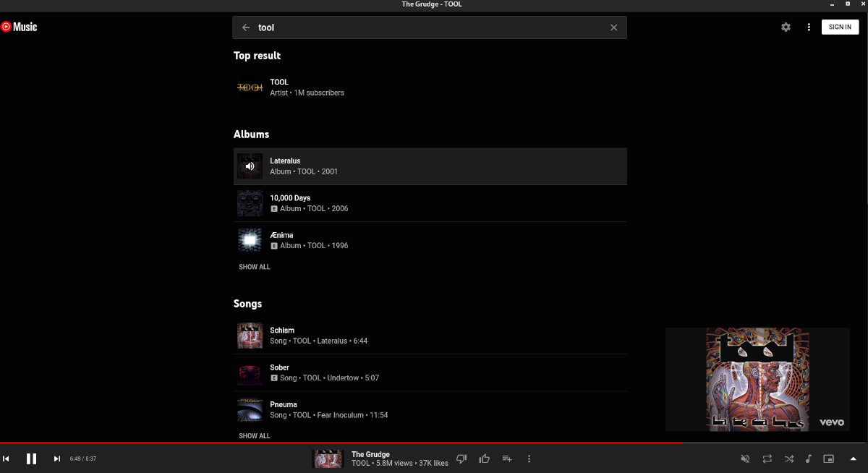Pause the currently playing song

[x=31, y=459]
